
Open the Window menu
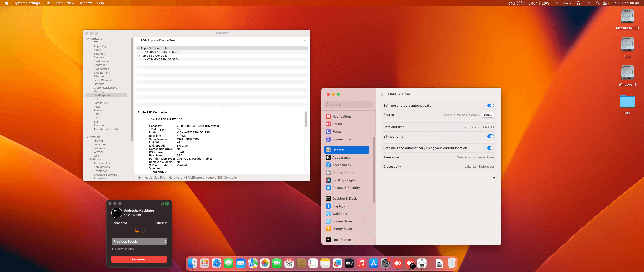86,3
